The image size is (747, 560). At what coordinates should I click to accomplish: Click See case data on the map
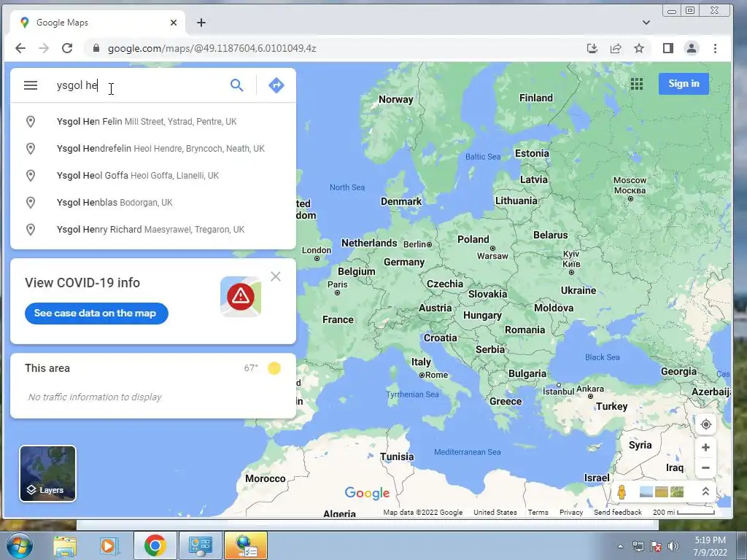pyautogui.click(x=96, y=314)
